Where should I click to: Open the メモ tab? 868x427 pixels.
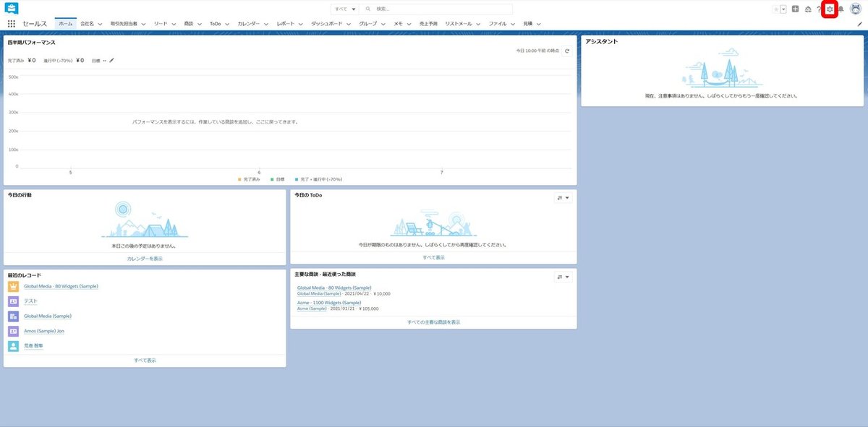coord(399,24)
